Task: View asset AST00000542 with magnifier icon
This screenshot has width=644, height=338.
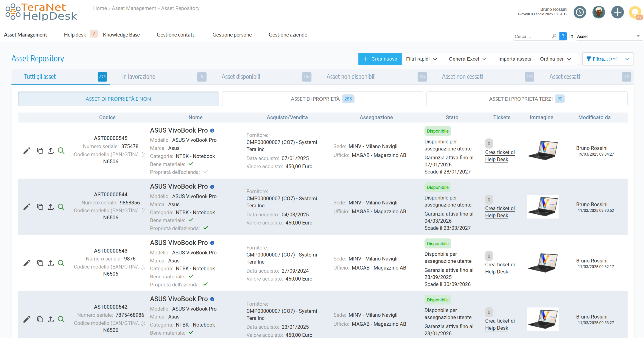Action: point(61,319)
